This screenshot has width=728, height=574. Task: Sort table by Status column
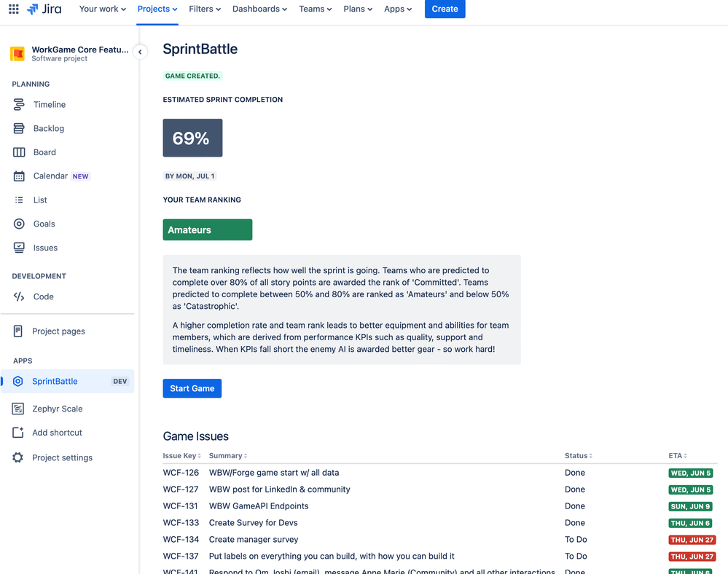pyautogui.click(x=579, y=456)
